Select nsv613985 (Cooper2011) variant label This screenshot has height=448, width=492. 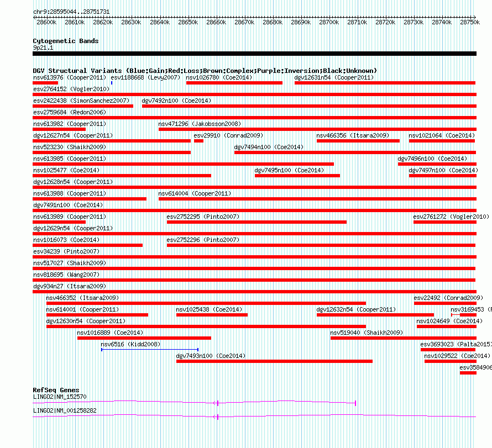[x=70, y=159]
